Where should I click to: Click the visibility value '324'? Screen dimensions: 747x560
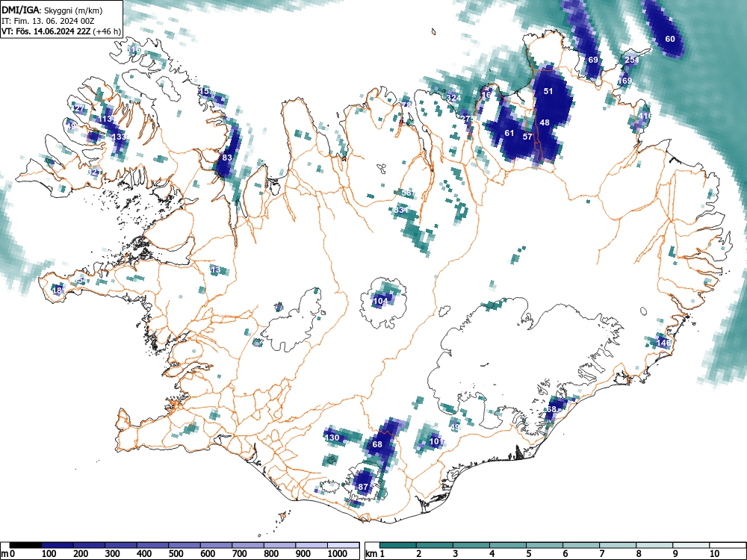point(454,98)
